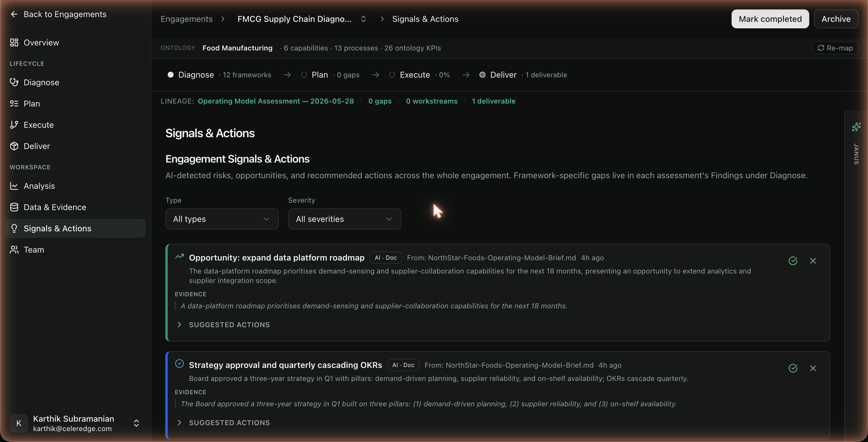Click the blue check-circle icon on Strategy card
868x442 pixels.
(179, 364)
